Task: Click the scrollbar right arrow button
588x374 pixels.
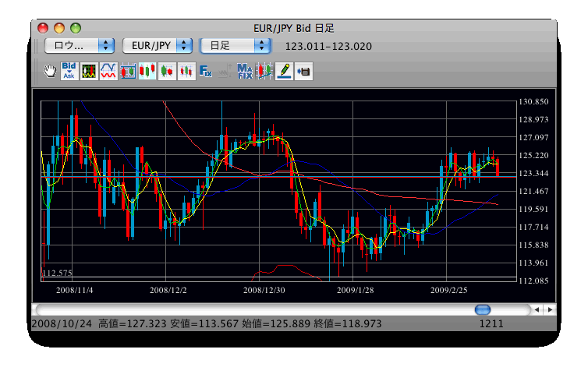Action: tap(550, 309)
